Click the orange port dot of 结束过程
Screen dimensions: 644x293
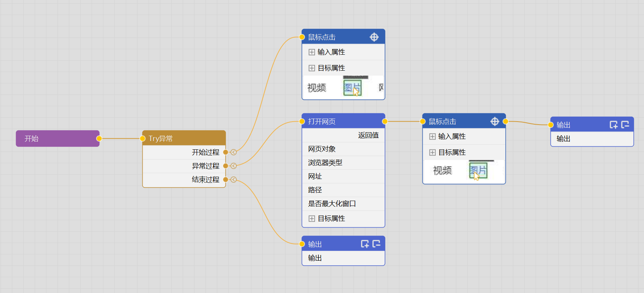pyautogui.click(x=226, y=180)
